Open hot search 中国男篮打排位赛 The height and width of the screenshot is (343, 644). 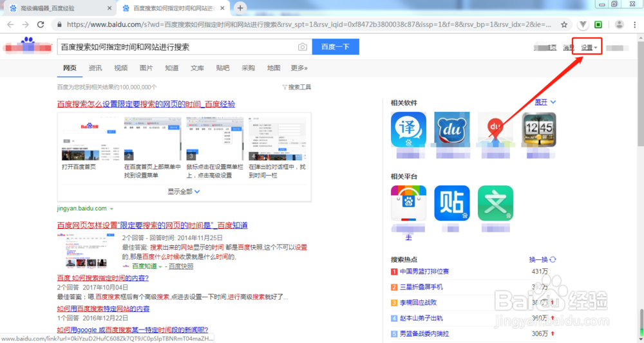pyautogui.click(x=424, y=272)
